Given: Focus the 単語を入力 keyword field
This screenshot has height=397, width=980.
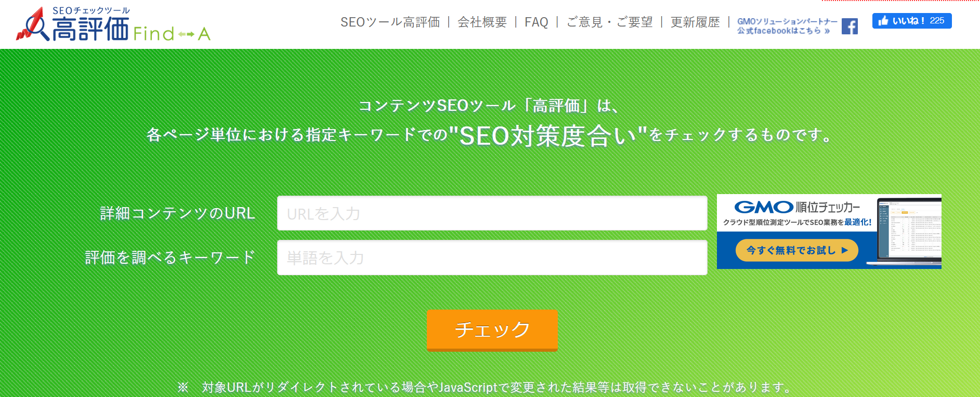Looking at the screenshot, I should [x=492, y=258].
